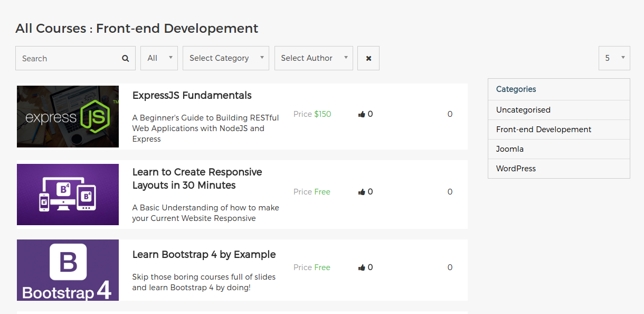Click the Categories panel heading
This screenshot has height=314, width=644.
[x=516, y=89]
